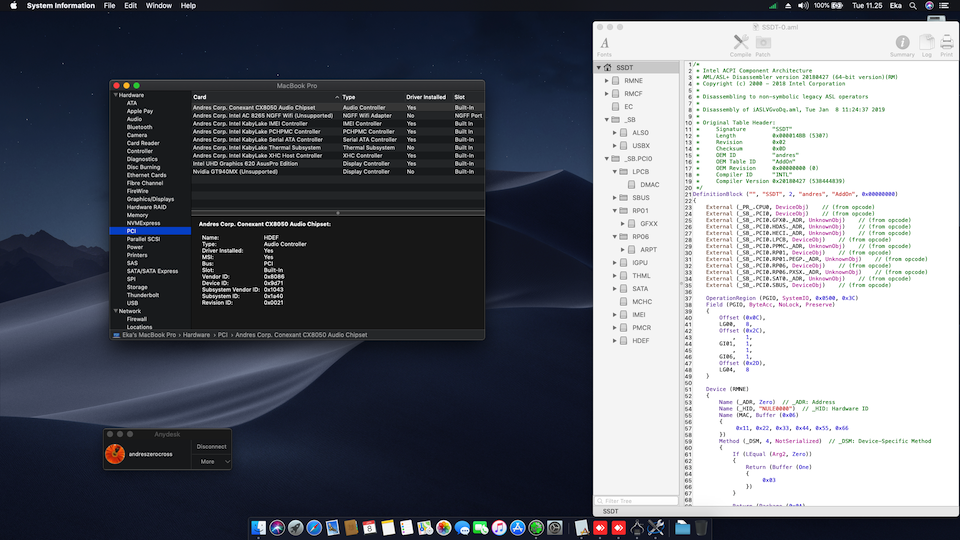960x540 pixels.
Task: Expand the RMCF tree node
Action: coord(607,94)
